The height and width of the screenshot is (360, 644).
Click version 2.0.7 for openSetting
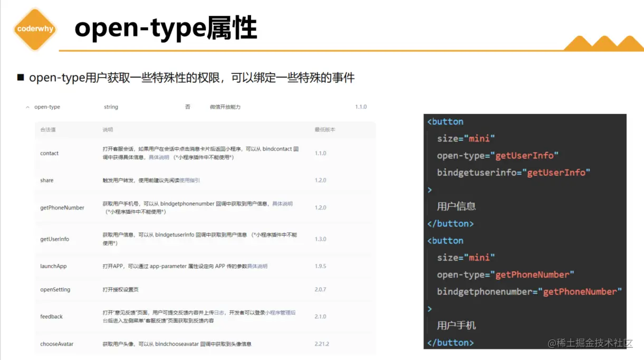(x=321, y=290)
